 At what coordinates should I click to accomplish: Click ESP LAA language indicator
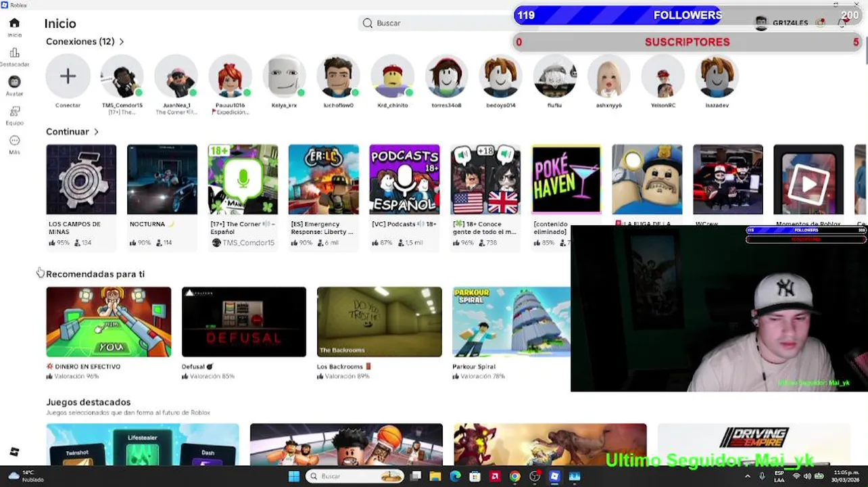tap(779, 476)
